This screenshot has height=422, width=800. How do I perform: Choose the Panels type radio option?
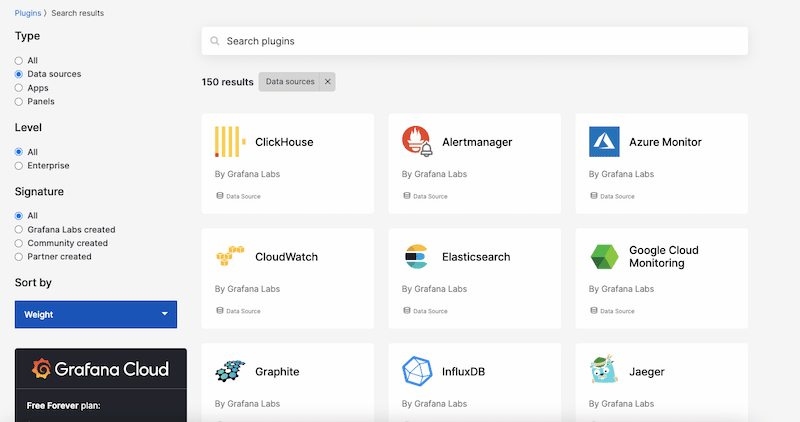tap(19, 101)
